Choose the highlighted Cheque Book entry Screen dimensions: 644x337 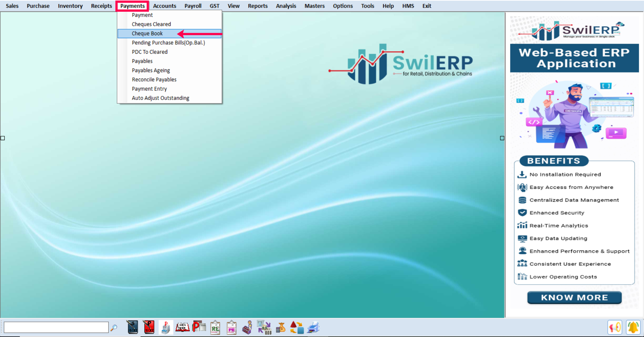pos(169,34)
